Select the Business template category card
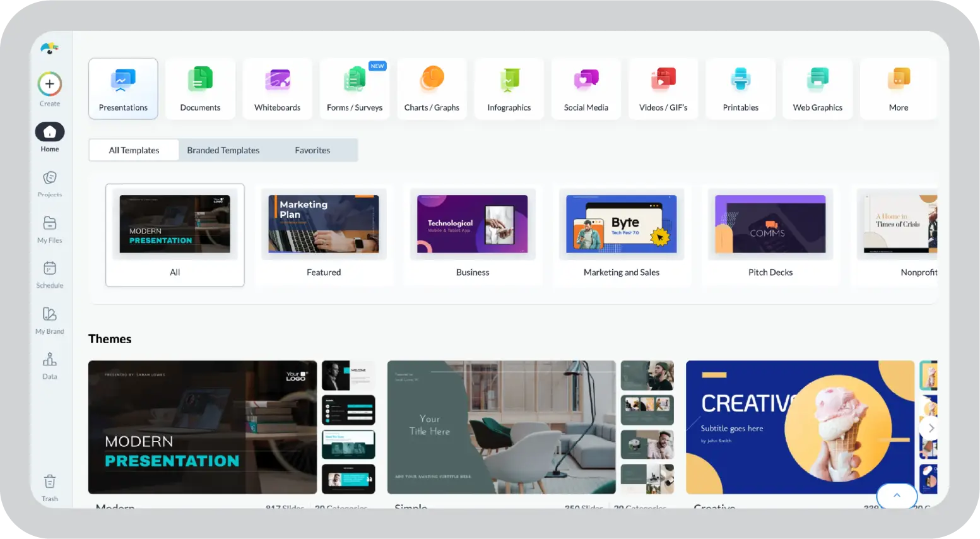 pos(473,235)
